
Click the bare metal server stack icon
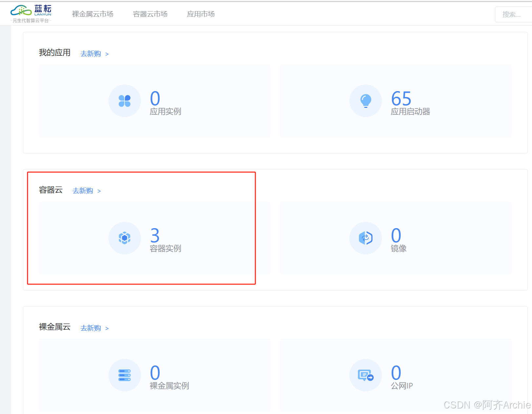pyautogui.click(x=125, y=375)
